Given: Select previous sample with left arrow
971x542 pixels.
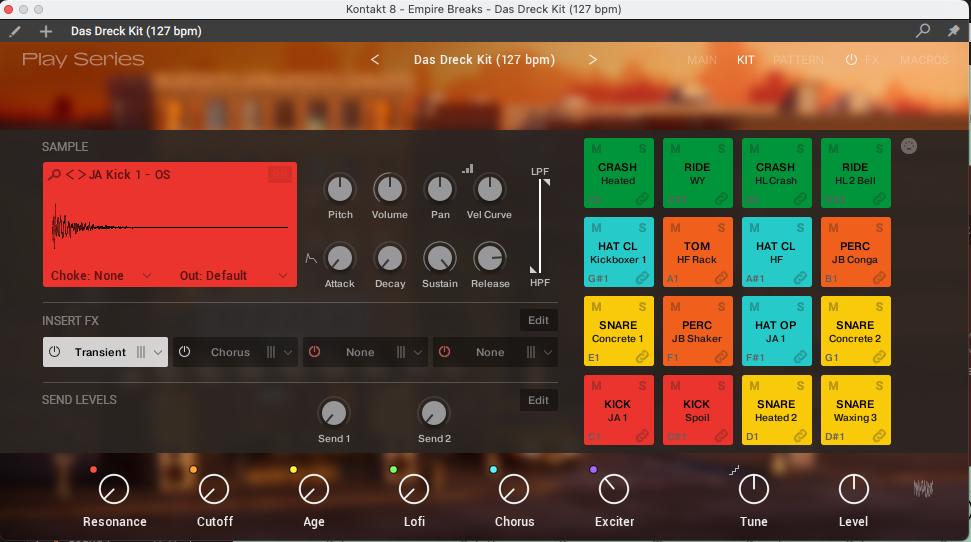Looking at the screenshot, I should point(70,175).
